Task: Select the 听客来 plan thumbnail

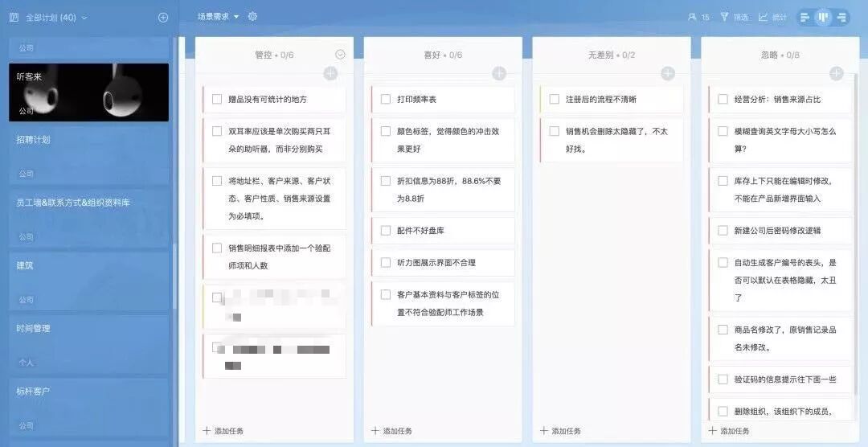Action: coord(88,92)
